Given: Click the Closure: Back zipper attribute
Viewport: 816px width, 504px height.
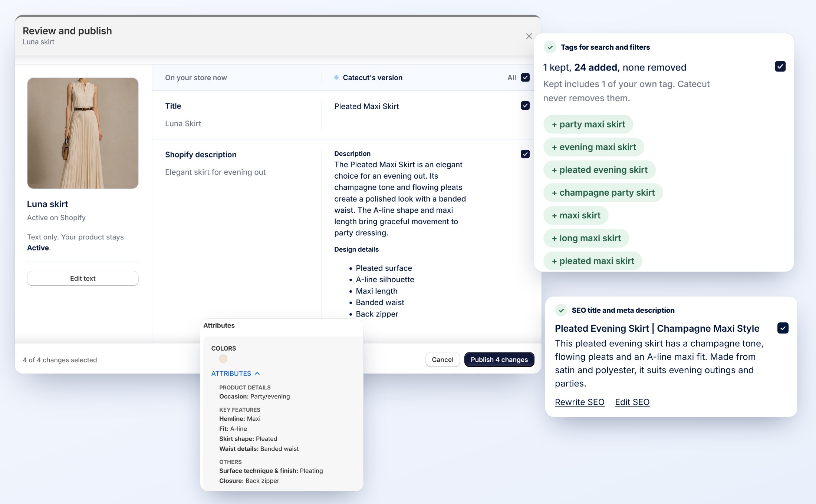Looking at the screenshot, I should [249, 481].
